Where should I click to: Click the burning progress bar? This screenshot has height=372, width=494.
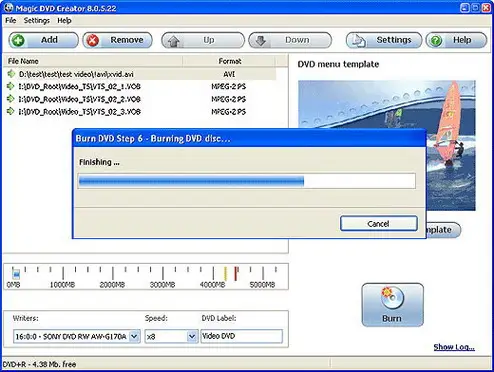pyautogui.click(x=247, y=181)
